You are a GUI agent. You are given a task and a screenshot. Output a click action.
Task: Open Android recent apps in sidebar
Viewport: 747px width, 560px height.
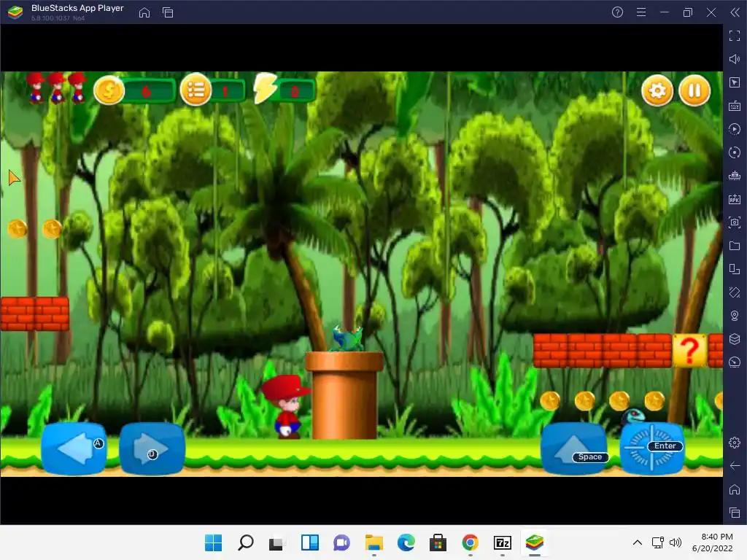735,513
